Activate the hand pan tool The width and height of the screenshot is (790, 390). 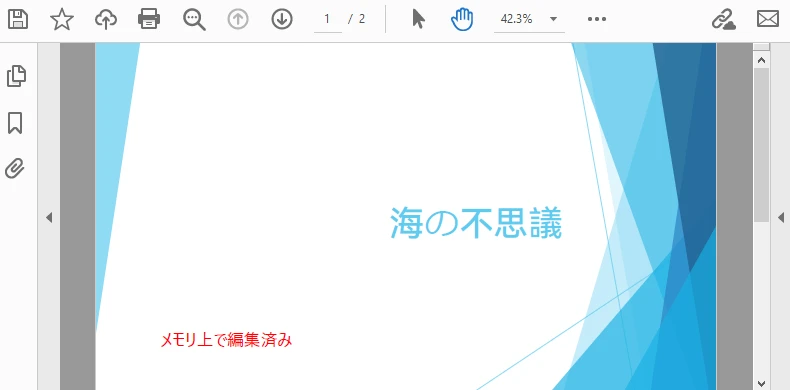tap(462, 20)
